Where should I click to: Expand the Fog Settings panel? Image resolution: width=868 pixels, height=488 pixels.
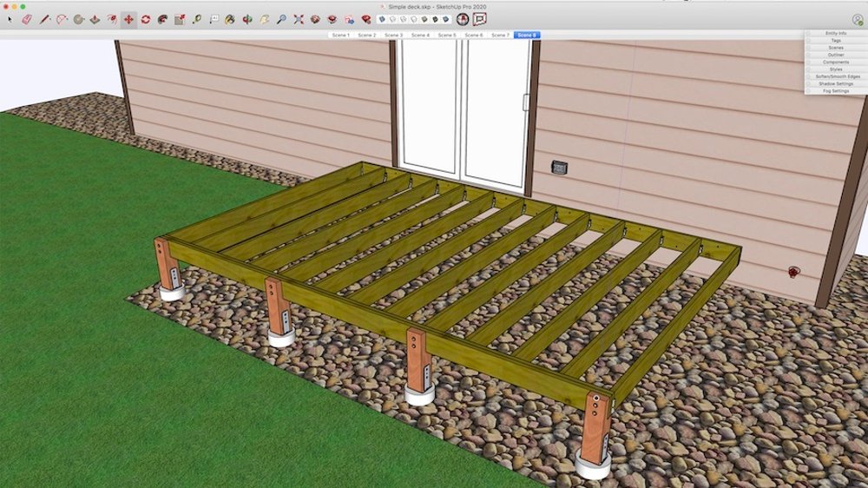tap(836, 91)
